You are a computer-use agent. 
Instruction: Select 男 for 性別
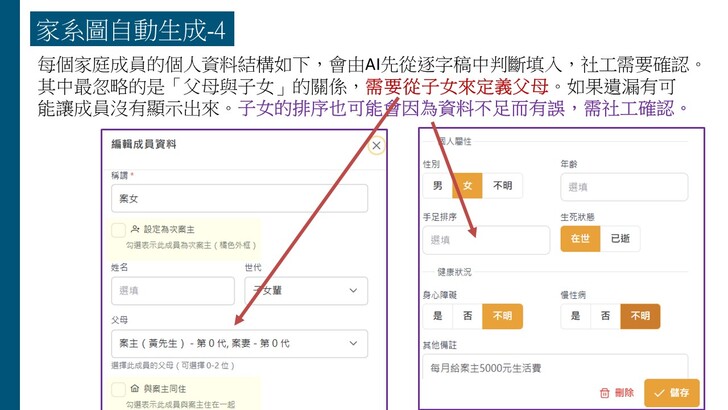(x=437, y=186)
